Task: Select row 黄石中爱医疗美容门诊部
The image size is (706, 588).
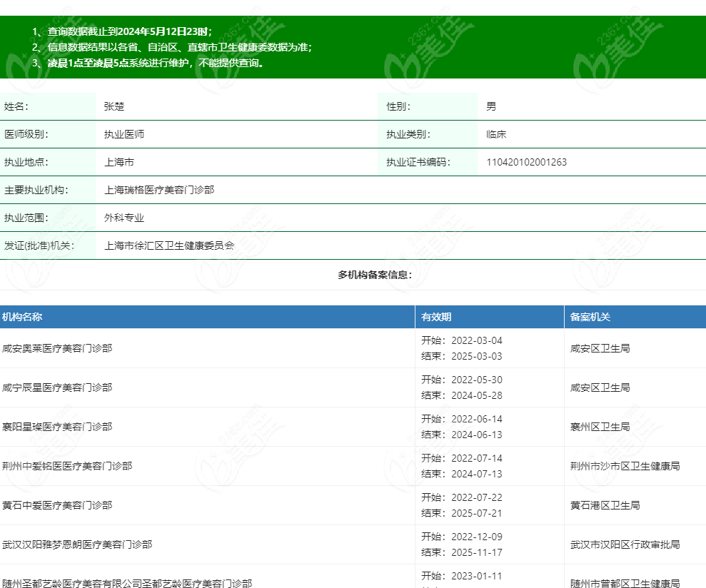Action: click(353, 505)
